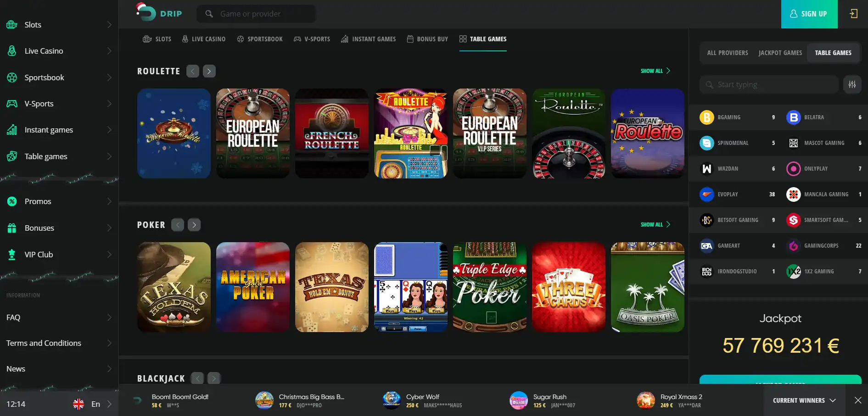Click the sidebar Slots icon
868x416 pixels.
[12, 25]
